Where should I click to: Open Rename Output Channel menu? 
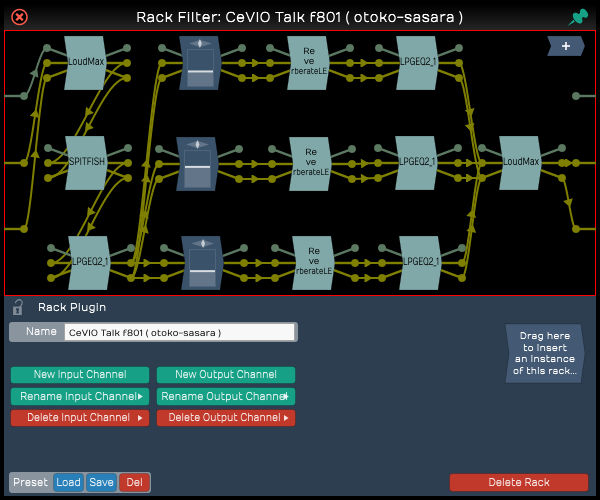(x=226, y=396)
